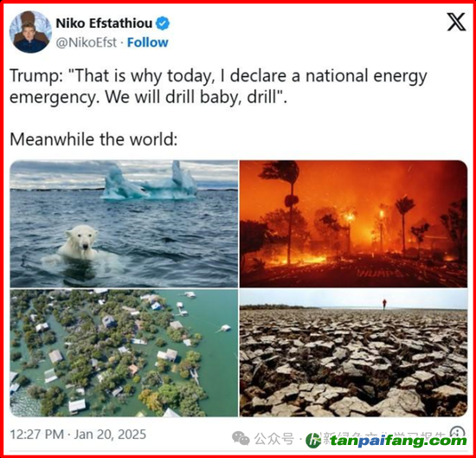This screenshot has width=476, height=458.
Task: Open Niko Efstathiou's profile avatar
Action: (x=30, y=32)
